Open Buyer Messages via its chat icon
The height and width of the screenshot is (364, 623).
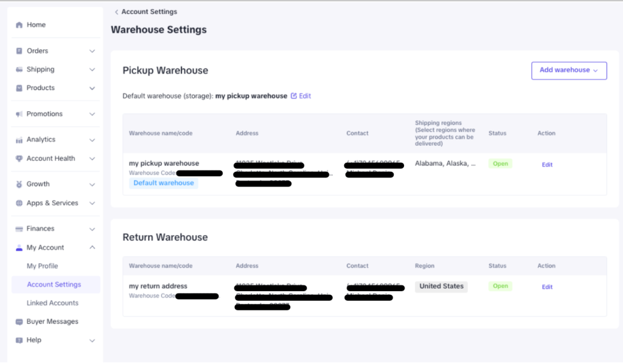coord(19,321)
